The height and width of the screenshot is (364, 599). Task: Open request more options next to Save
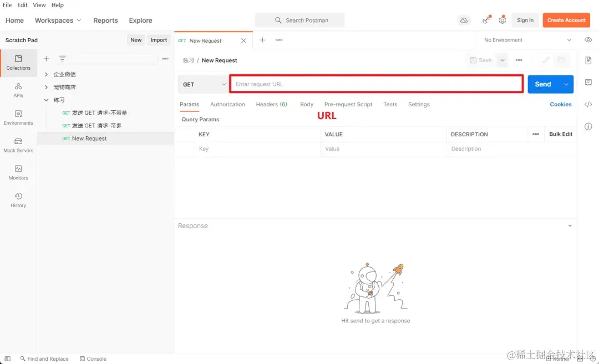pyautogui.click(x=519, y=60)
